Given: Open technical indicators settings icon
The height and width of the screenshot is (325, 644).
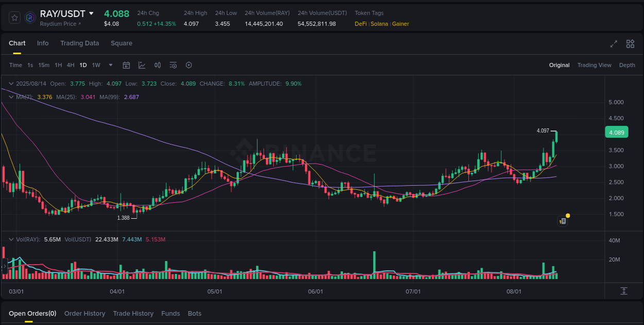Looking at the screenshot, I should 173,65.
